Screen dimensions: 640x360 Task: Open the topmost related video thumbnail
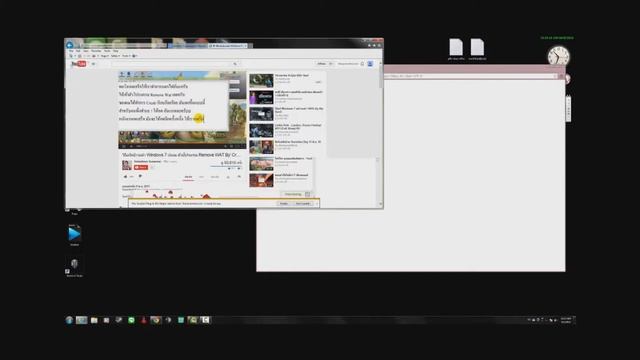coord(261,80)
